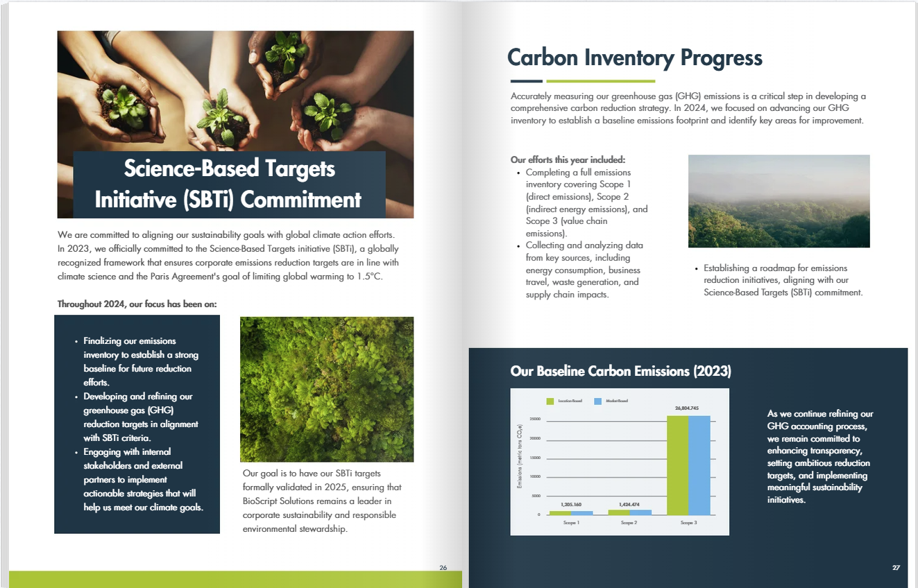Click the aerial green forest canopy image

(x=327, y=389)
